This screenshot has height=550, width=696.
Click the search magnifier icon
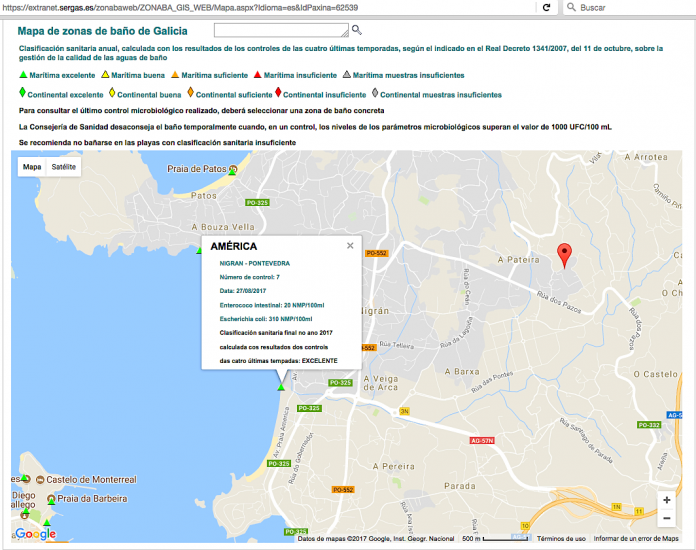pos(357,31)
